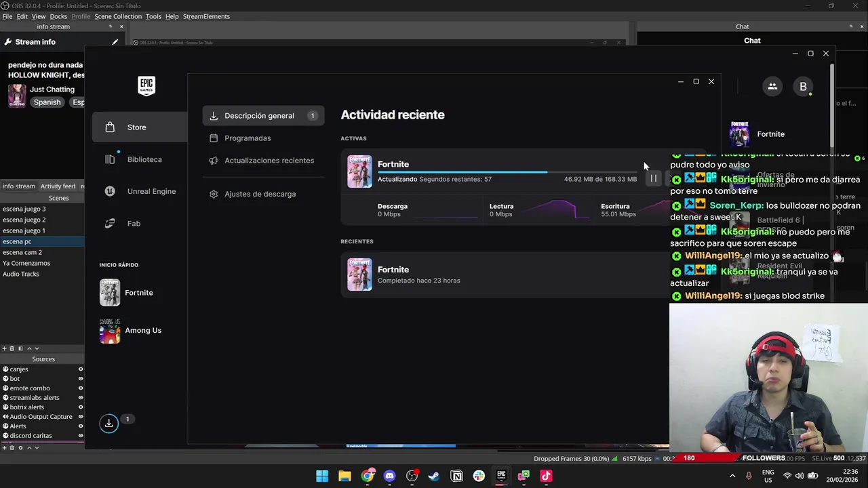The width and height of the screenshot is (868, 488).
Task: Open File Explorer from the taskbar
Action: [344, 476]
